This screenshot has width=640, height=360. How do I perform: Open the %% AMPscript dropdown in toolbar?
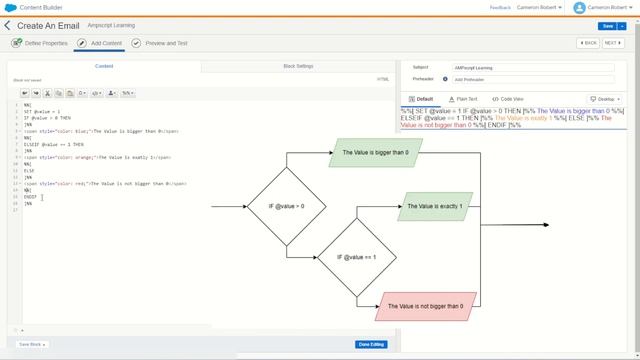(x=128, y=93)
